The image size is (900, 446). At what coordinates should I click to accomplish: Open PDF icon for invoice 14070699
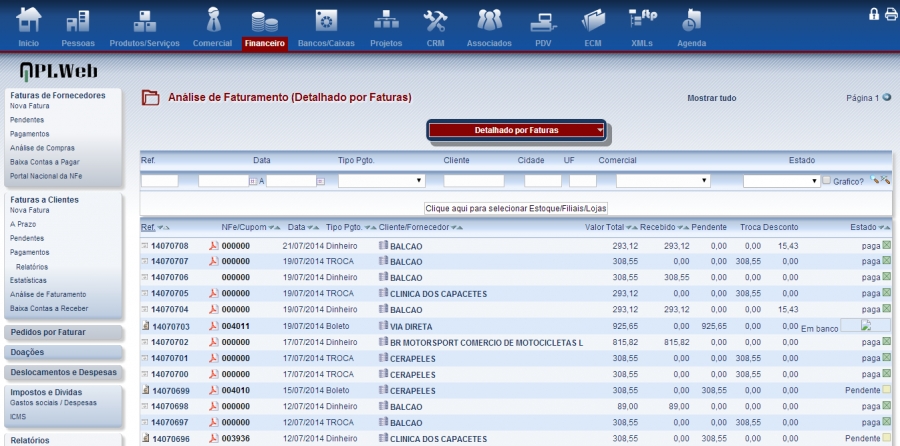[214, 390]
